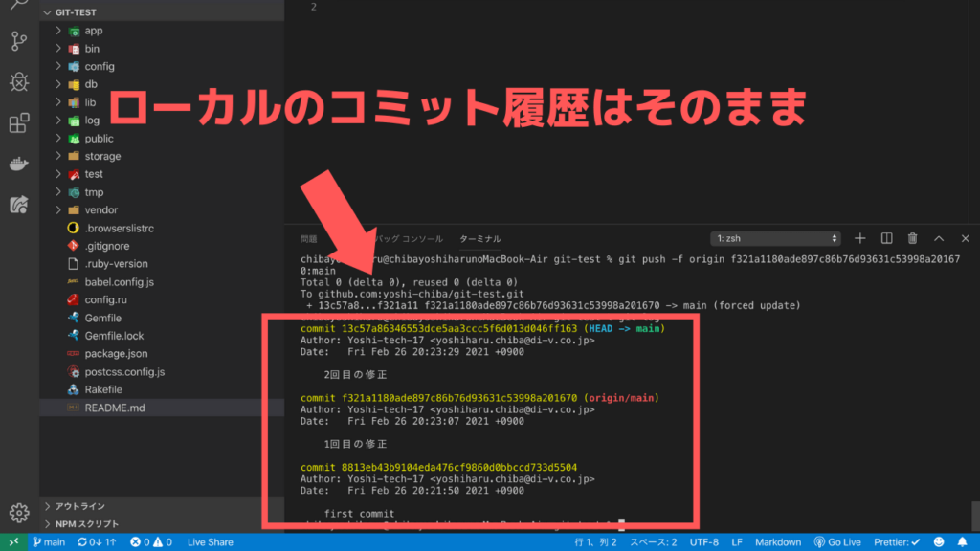980x551 pixels.
Task: Expand the app folder
Action: (161, 31)
